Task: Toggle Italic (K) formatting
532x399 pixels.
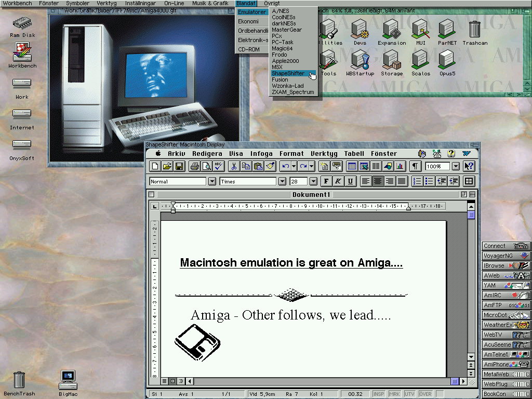Action: (x=338, y=181)
